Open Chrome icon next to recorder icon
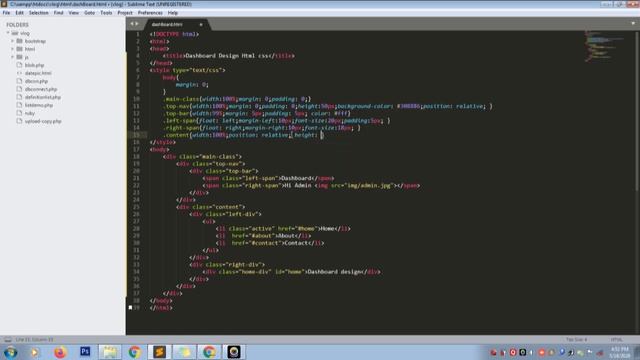 click(x=209, y=352)
